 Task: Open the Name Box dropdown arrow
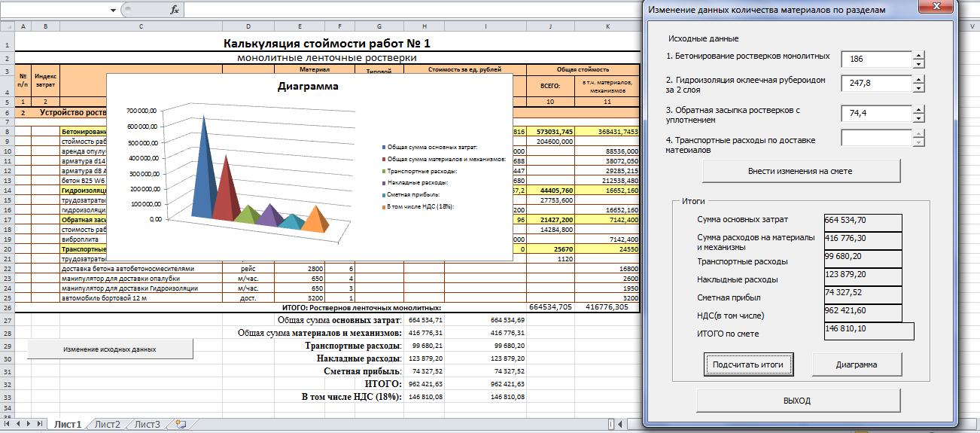click(x=113, y=10)
